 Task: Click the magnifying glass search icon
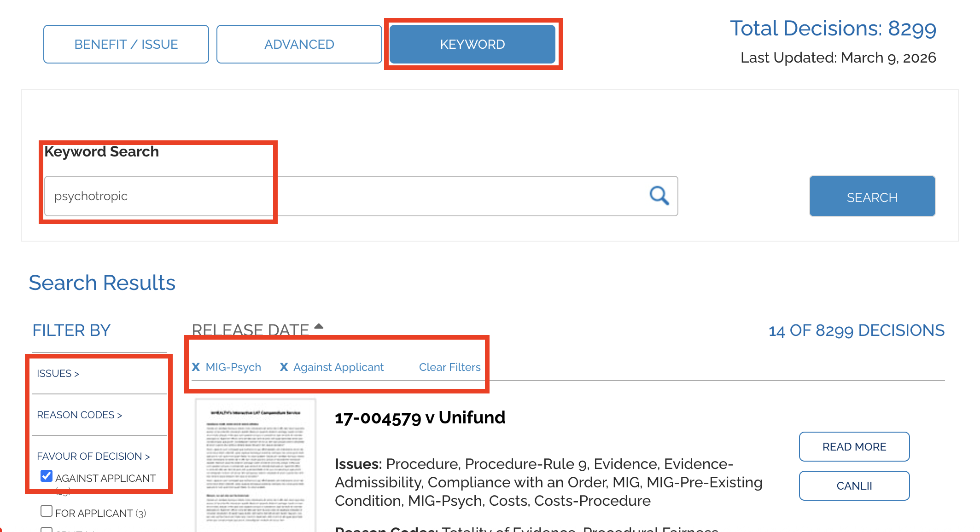coord(659,196)
